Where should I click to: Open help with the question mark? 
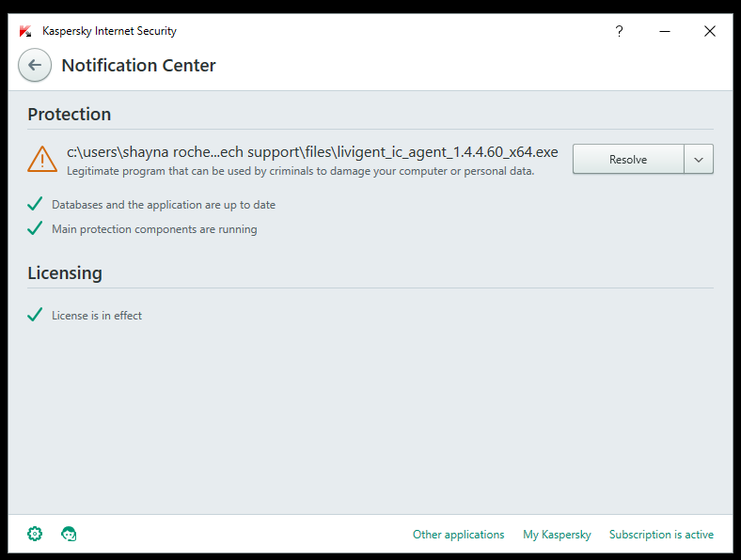pyautogui.click(x=619, y=31)
